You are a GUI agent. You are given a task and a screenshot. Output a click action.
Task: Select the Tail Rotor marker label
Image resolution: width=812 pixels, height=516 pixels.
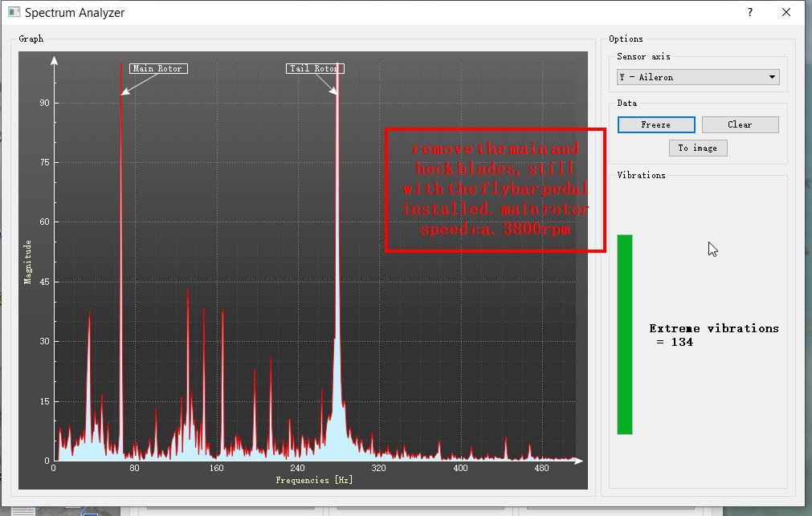tap(315, 69)
